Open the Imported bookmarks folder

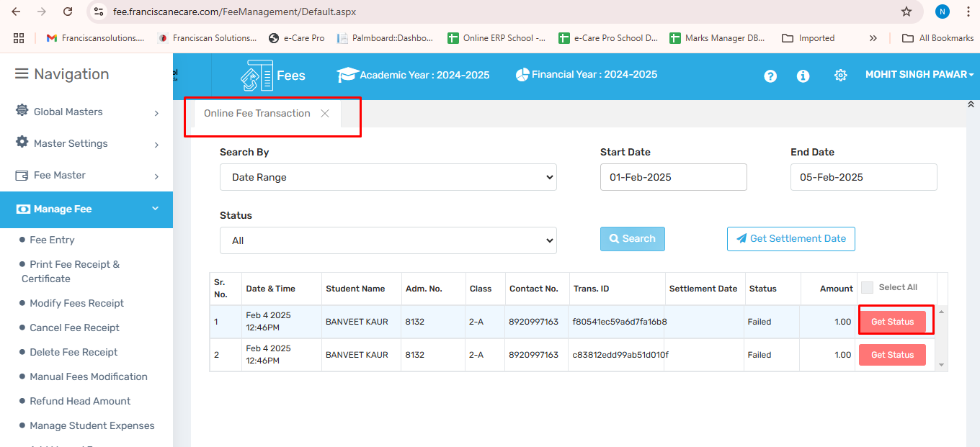pos(808,38)
